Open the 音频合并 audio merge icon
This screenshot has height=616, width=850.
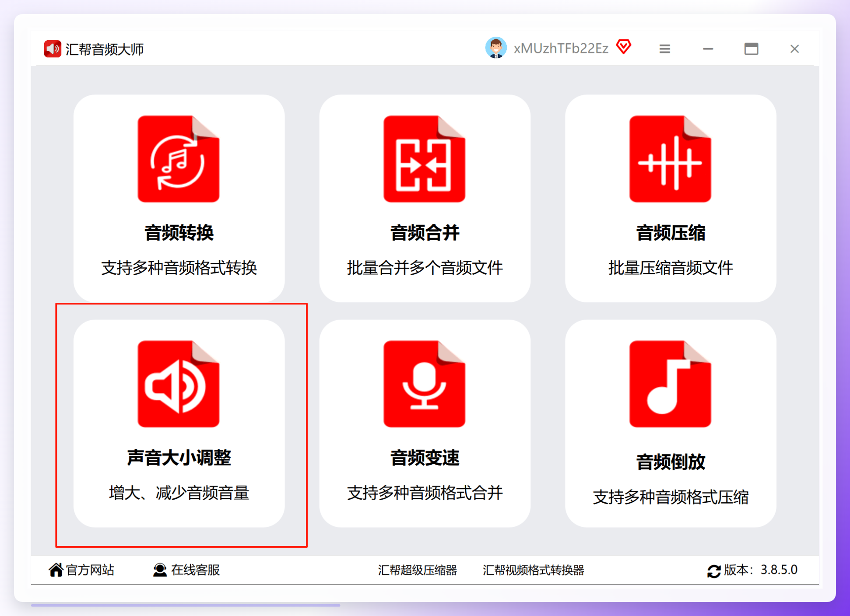pos(425,159)
